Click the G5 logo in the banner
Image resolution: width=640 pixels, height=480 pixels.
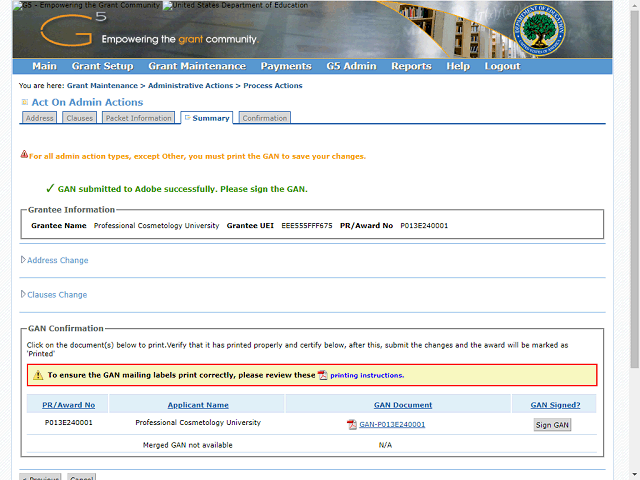pos(73,29)
